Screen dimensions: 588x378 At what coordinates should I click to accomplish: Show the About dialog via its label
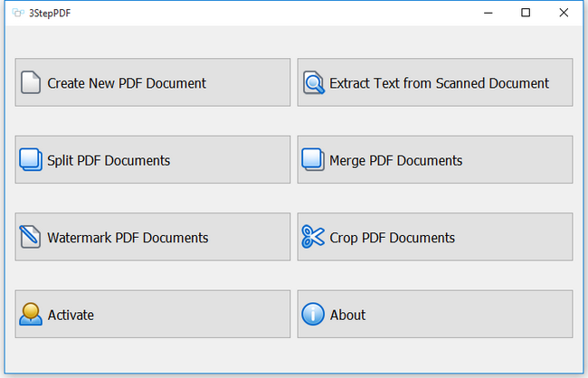click(x=347, y=316)
